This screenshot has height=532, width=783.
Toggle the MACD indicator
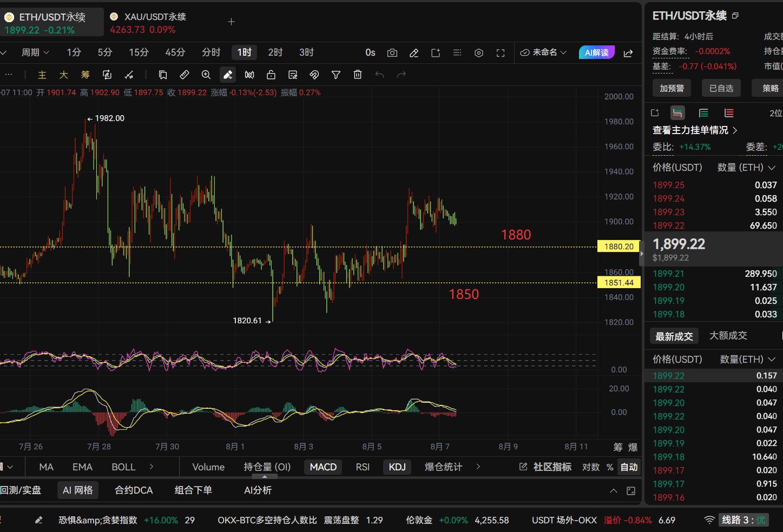323,467
